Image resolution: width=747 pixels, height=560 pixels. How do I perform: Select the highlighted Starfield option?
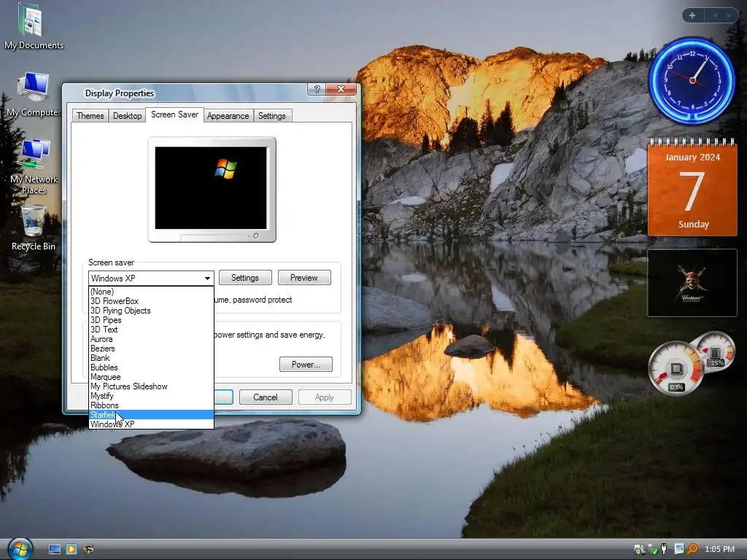[x=151, y=415]
